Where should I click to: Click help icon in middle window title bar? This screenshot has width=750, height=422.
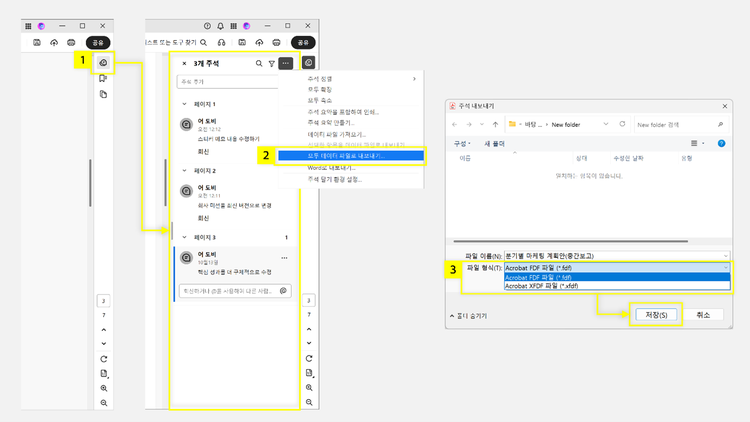point(207,26)
